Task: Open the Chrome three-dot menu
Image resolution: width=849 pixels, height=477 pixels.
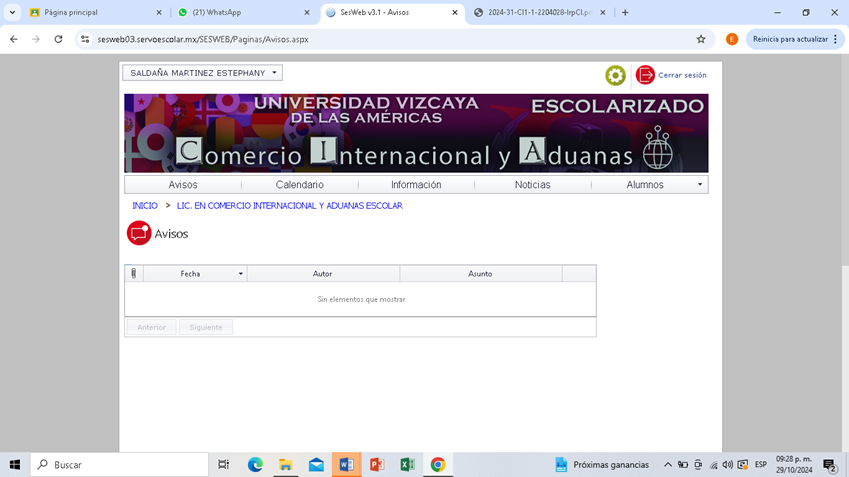Action: pyautogui.click(x=836, y=39)
